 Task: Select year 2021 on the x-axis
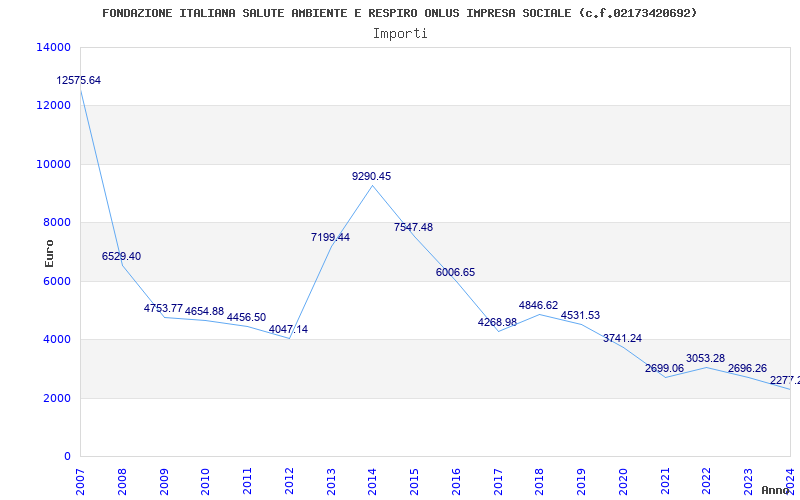[665, 482]
